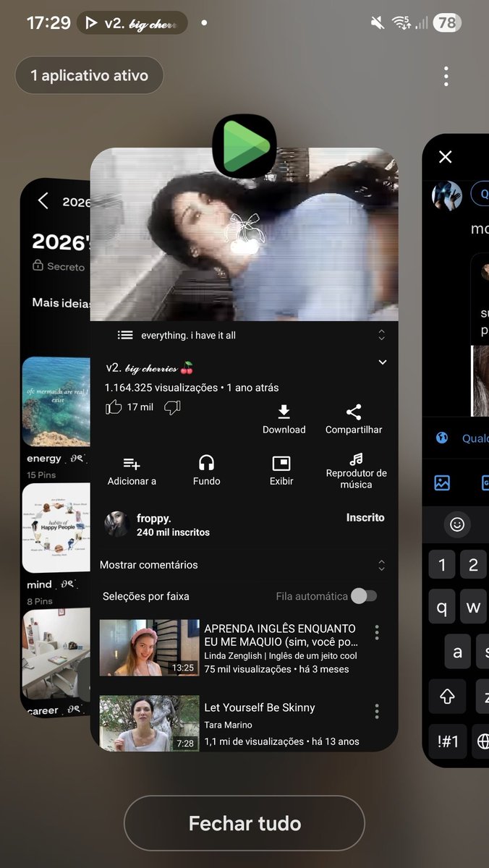Like the video with thumbs up
The width and height of the screenshot is (489, 868).
(x=114, y=407)
